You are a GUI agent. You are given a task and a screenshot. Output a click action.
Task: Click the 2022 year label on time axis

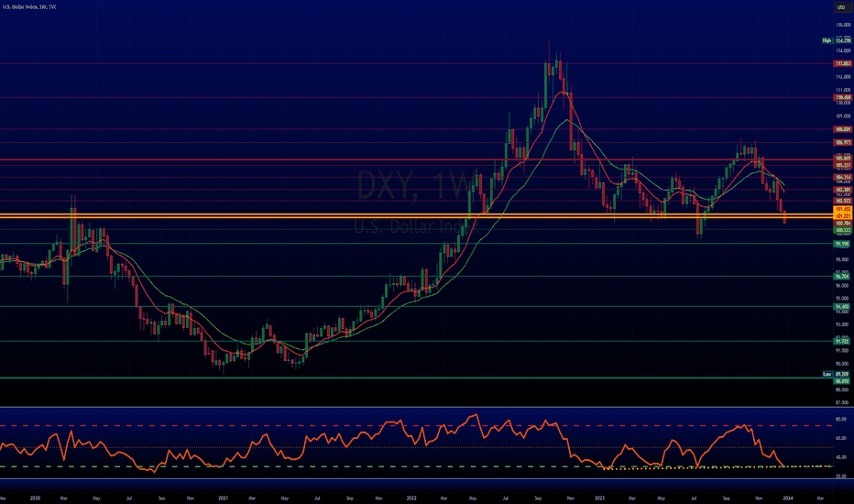[411, 498]
